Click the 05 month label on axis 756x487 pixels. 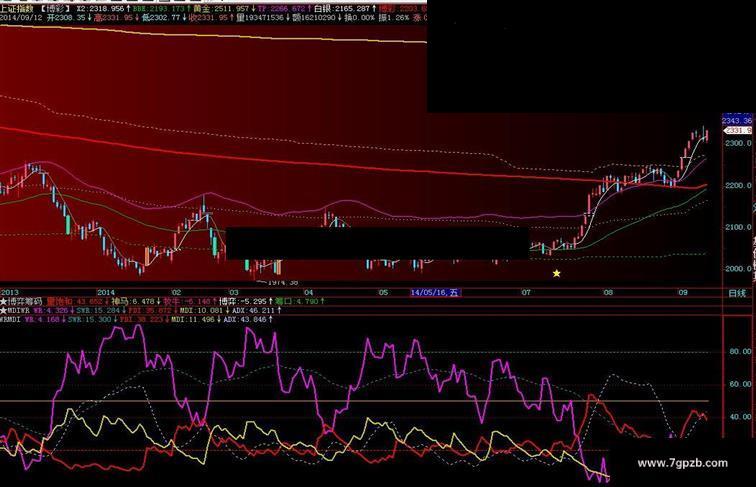point(383,292)
